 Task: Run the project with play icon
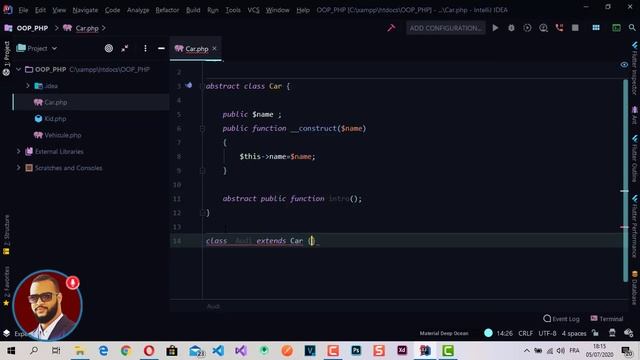pos(495,28)
